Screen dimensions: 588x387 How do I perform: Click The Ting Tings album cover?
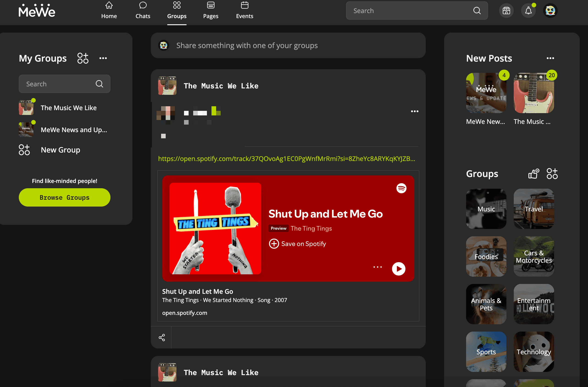click(x=215, y=229)
